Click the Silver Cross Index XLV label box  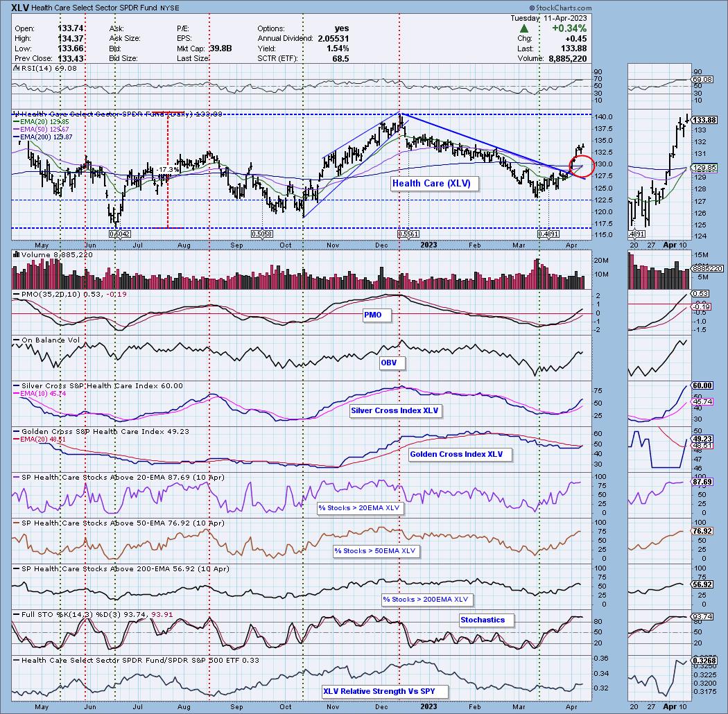[x=395, y=410]
